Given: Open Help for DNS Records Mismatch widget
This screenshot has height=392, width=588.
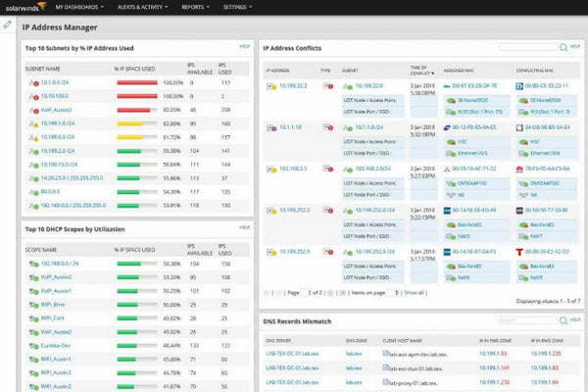Looking at the screenshot, I should tap(575, 319).
